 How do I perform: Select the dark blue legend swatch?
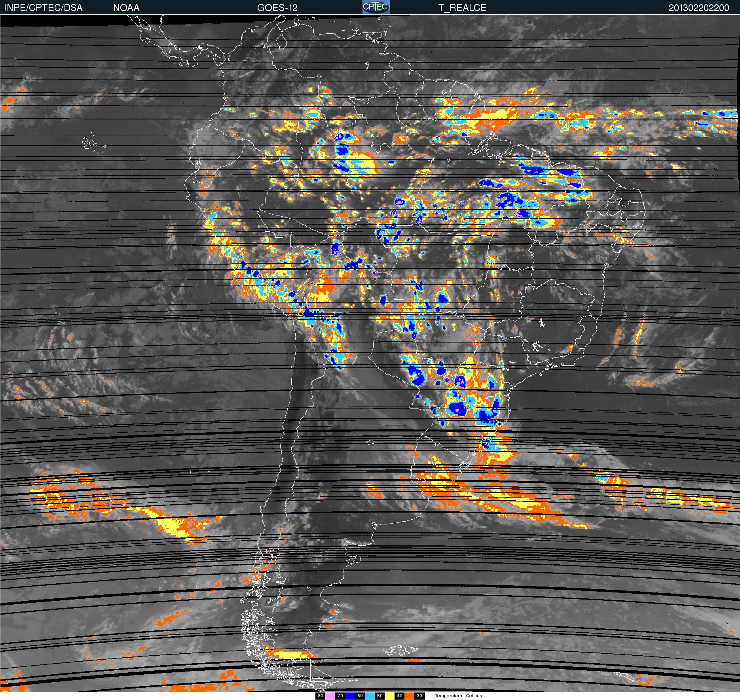coord(350,696)
